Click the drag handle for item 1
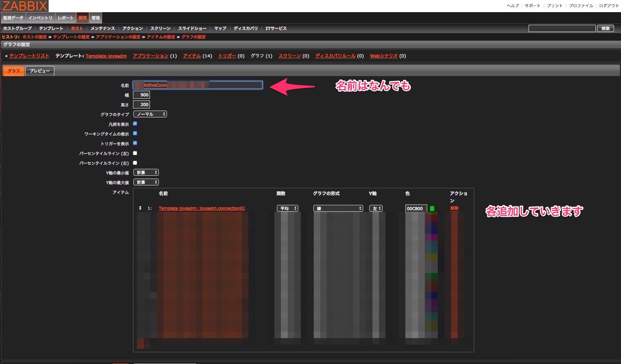The width and height of the screenshot is (621, 364). point(140,208)
